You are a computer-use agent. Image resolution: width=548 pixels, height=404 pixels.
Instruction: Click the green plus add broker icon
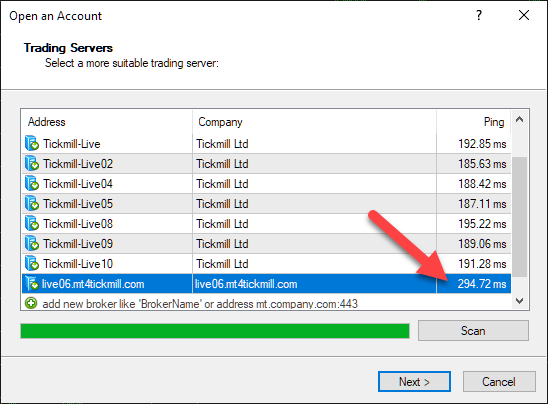(31, 303)
